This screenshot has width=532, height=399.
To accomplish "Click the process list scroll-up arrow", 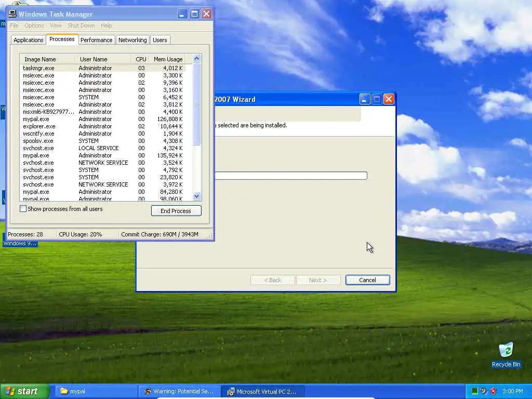I will coord(196,58).
